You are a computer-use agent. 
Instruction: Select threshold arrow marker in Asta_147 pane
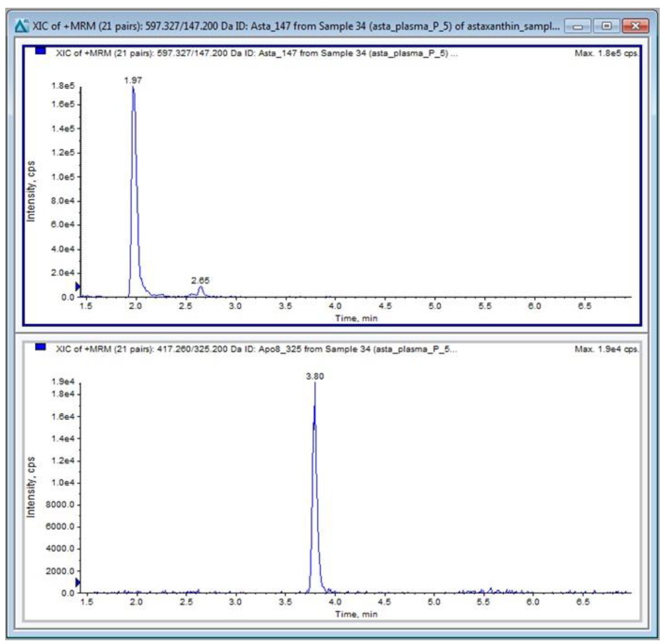point(78,286)
